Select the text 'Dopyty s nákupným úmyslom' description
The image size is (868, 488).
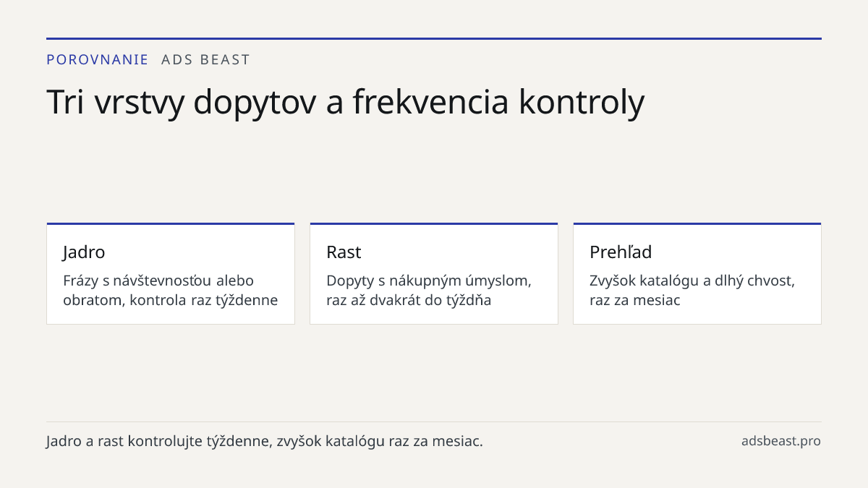[x=429, y=290]
